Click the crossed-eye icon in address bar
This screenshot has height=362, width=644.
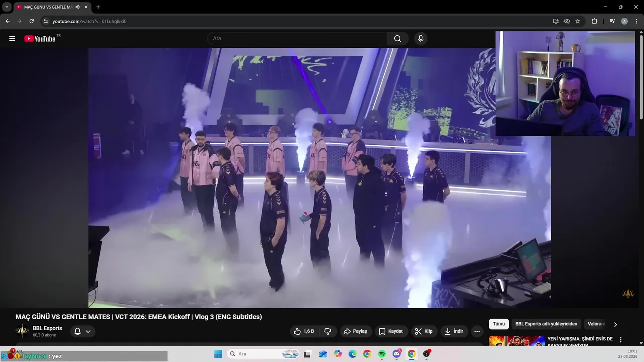pyautogui.click(x=567, y=21)
